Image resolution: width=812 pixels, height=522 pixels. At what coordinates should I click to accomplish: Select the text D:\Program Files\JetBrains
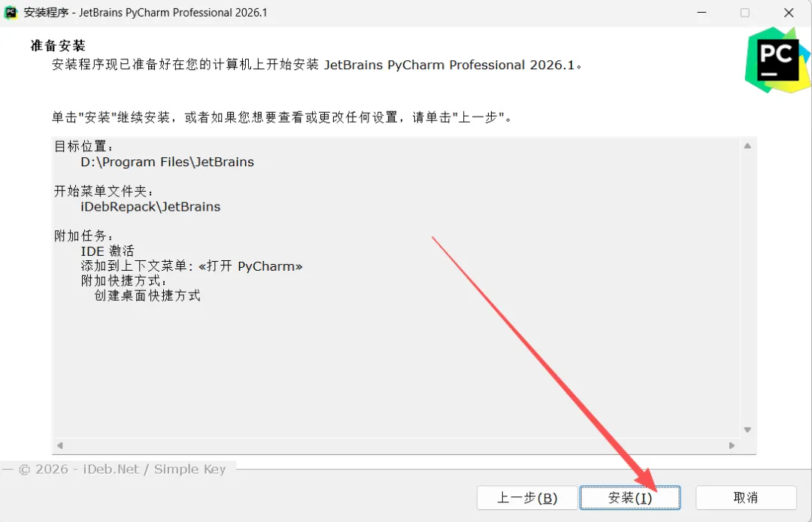point(167,162)
